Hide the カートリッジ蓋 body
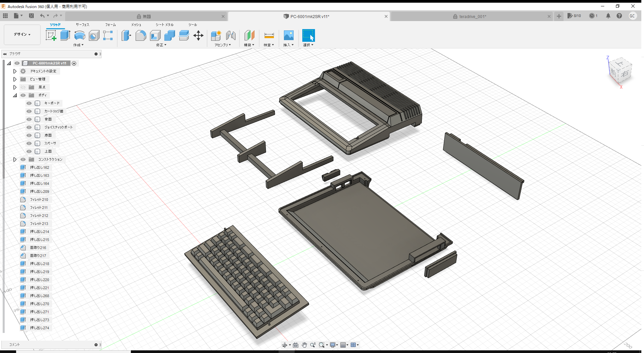 pyautogui.click(x=29, y=111)
